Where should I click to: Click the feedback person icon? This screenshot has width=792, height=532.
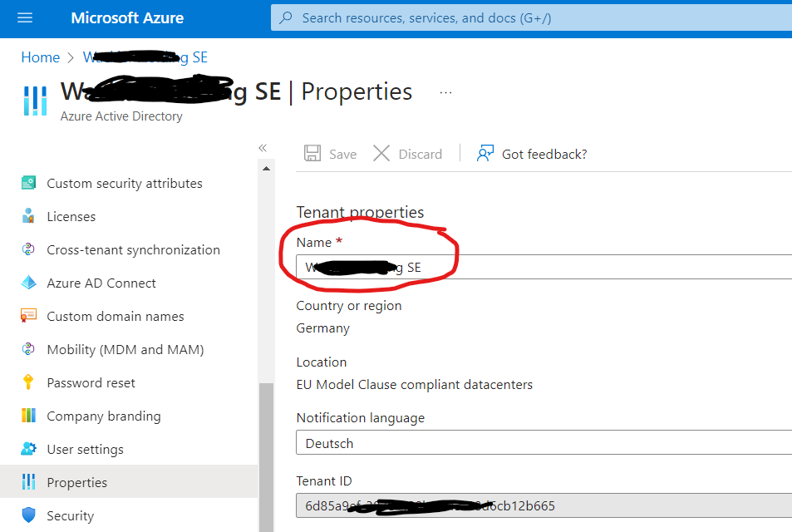pos(485,153)
